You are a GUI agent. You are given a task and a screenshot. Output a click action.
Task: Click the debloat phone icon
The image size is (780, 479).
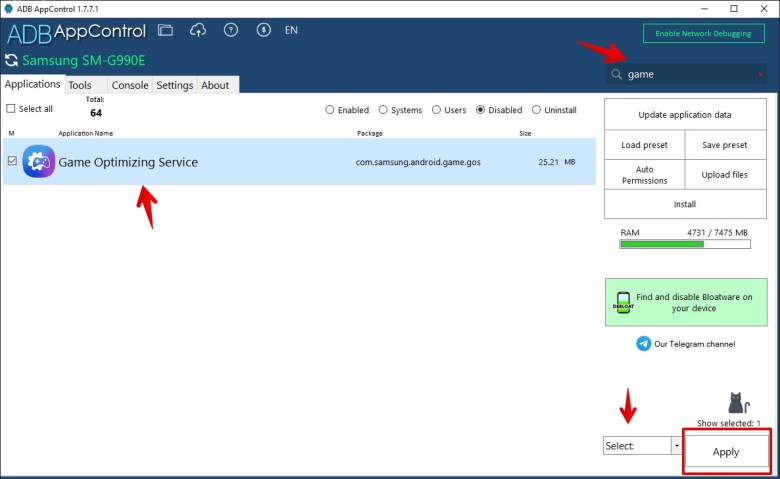point(623,302)
